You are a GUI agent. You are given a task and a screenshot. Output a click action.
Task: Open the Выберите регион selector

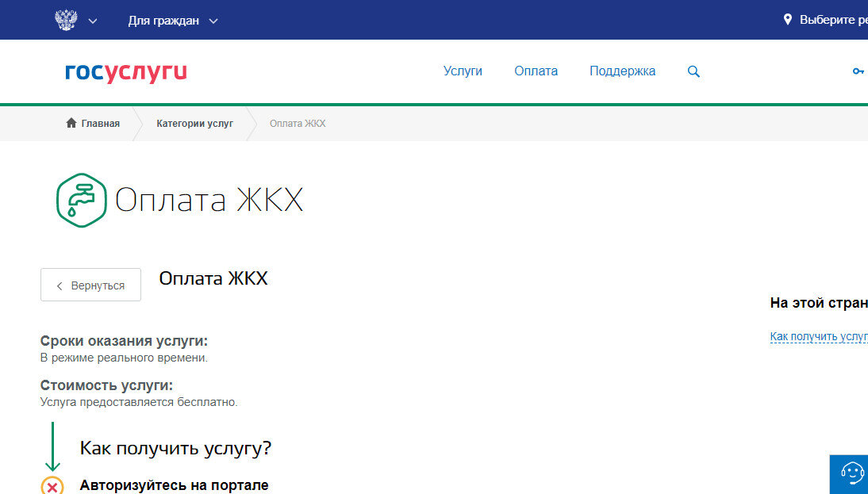click(x=833, y=20)
